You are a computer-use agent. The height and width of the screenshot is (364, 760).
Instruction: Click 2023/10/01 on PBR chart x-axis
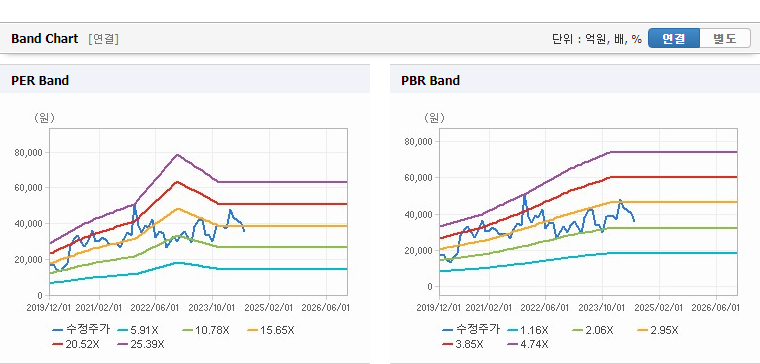pyautogui.click(x=602, y=308)
